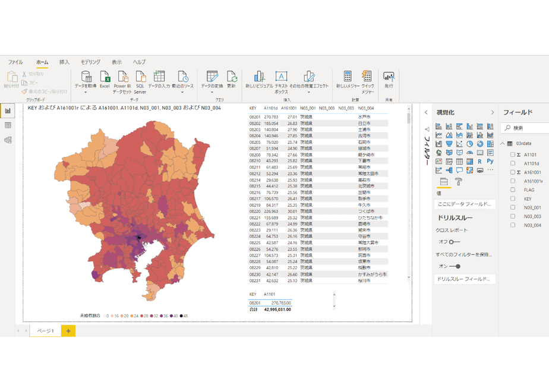
Task: Switch to Report view in left sidebar
Action: [8, 110]
